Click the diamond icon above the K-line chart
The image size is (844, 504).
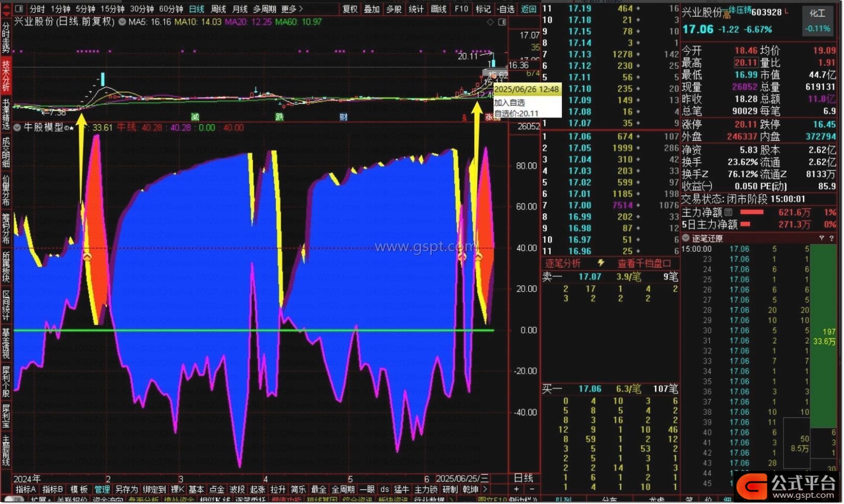490,22
